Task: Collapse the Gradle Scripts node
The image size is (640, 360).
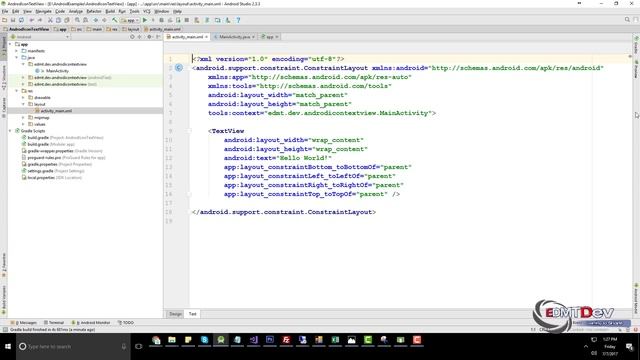Action: 11,131
